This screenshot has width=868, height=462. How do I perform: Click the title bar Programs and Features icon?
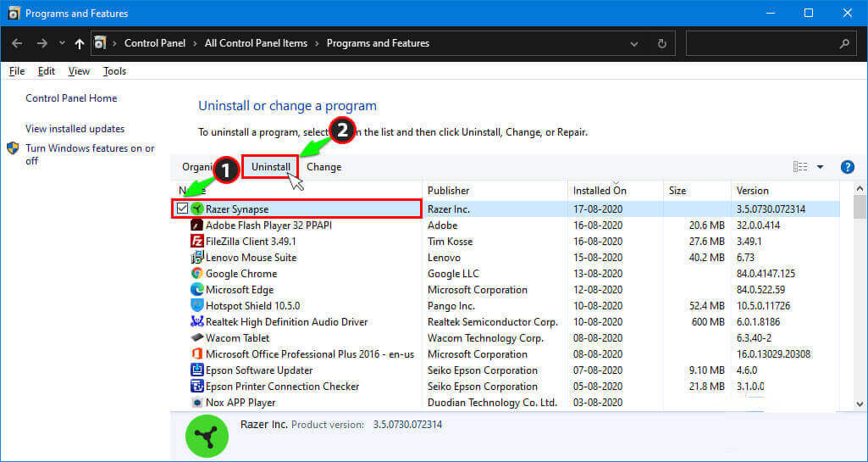(14, 13)
